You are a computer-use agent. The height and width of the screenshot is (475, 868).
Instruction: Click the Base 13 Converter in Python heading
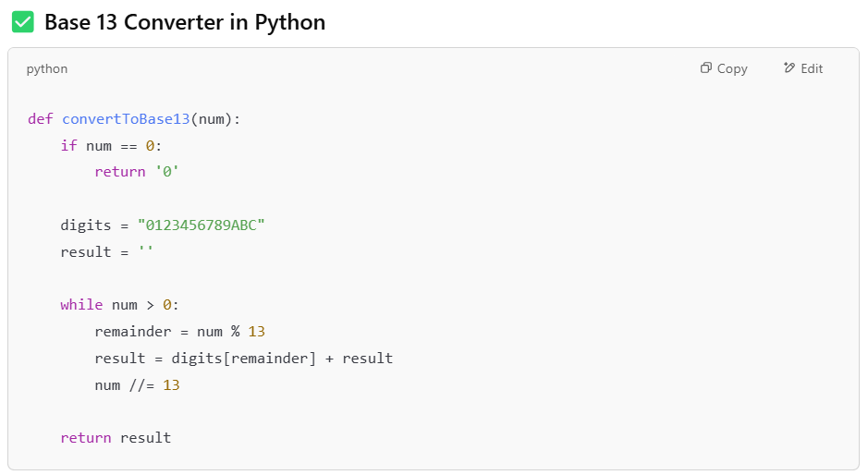(x=185, y=22)
